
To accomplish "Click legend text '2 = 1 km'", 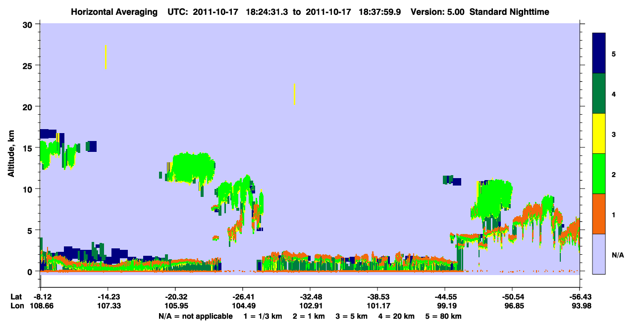I will click(309, 316).
